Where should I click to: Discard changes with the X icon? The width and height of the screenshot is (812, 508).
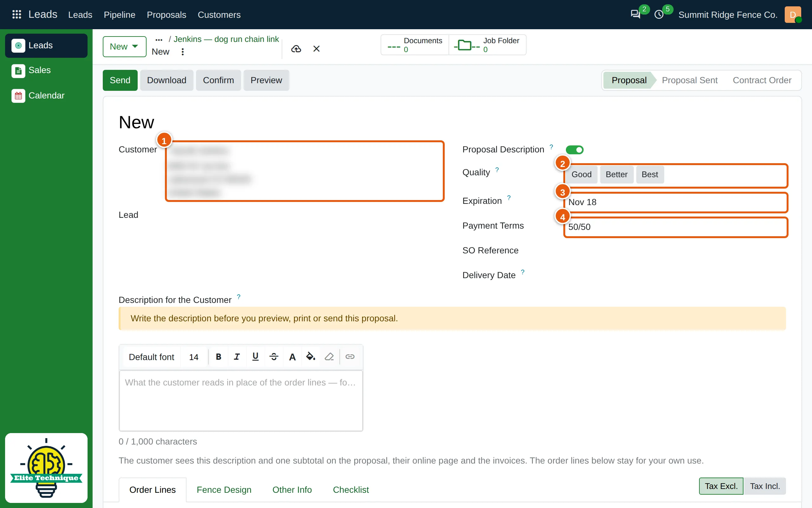[x=317, y=49]
